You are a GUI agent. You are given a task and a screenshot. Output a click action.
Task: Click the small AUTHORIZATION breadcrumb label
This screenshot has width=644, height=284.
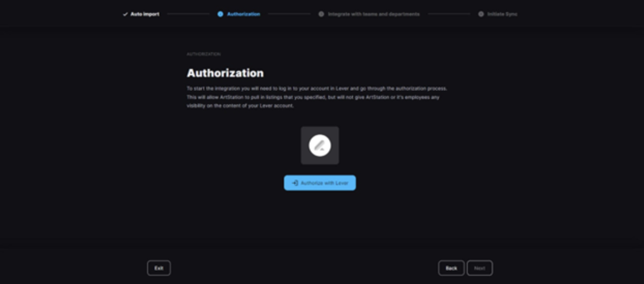(x=204, y=54)
